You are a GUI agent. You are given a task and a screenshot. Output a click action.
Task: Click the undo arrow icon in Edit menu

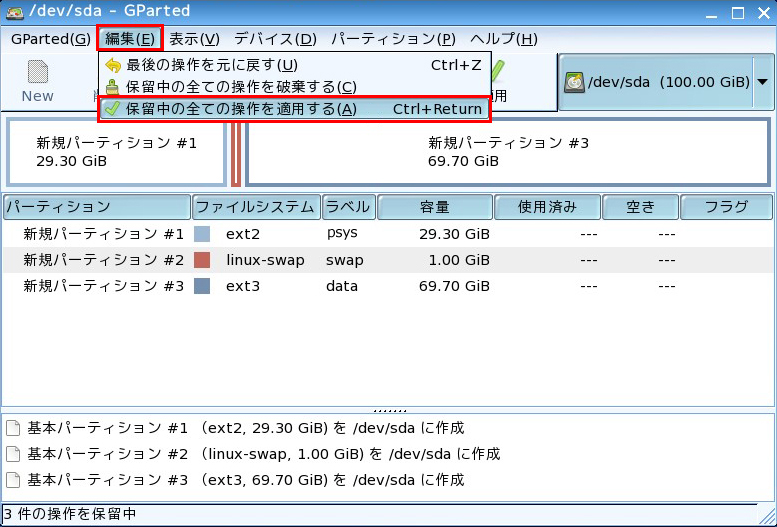click(x=112, y=65)
